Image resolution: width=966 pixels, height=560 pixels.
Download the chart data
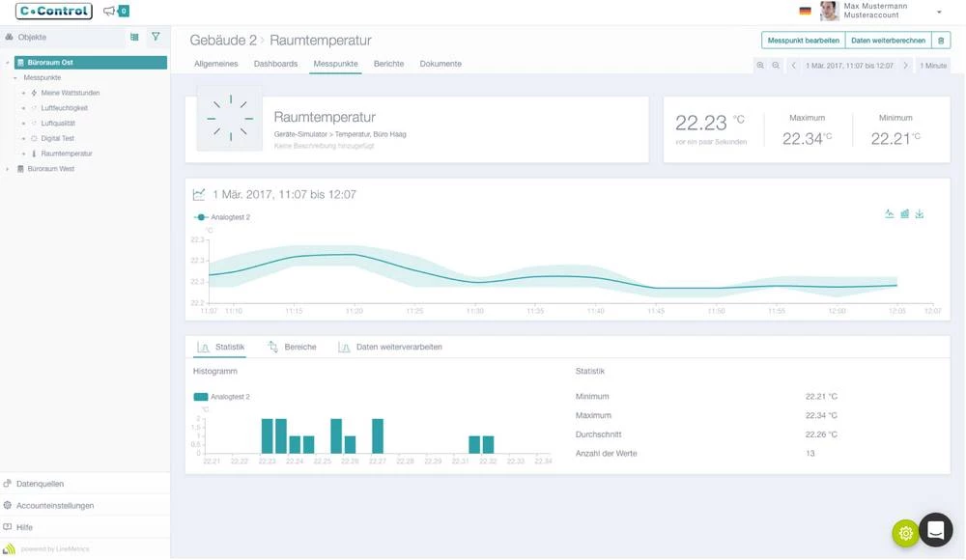click(920, 213)
